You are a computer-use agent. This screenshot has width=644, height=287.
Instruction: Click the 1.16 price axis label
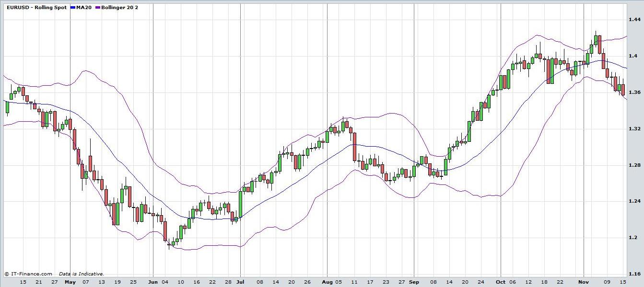[634, 274]
